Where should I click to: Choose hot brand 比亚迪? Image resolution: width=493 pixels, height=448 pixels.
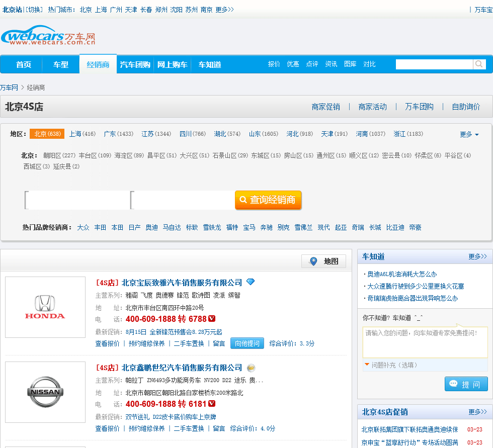coord(395,227)
